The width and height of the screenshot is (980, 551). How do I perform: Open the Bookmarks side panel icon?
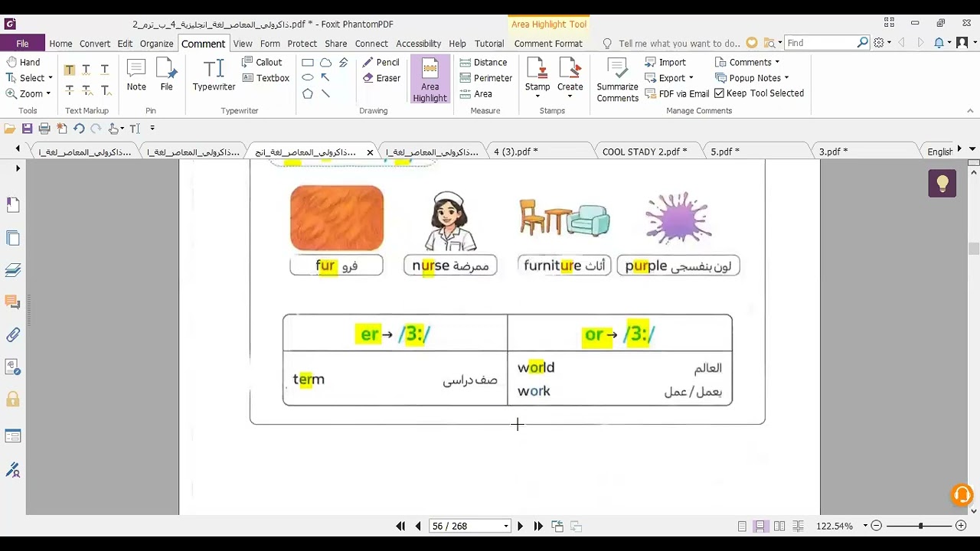13,204
